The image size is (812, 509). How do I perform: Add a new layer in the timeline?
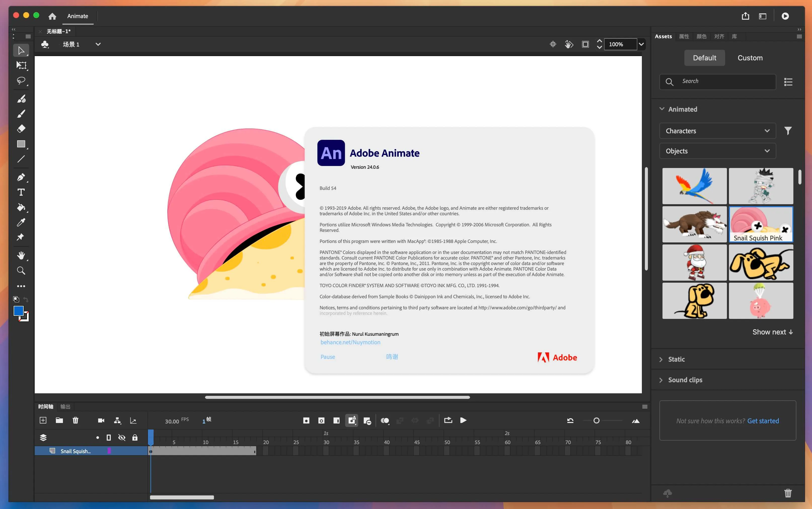click(x=43, y=420)
